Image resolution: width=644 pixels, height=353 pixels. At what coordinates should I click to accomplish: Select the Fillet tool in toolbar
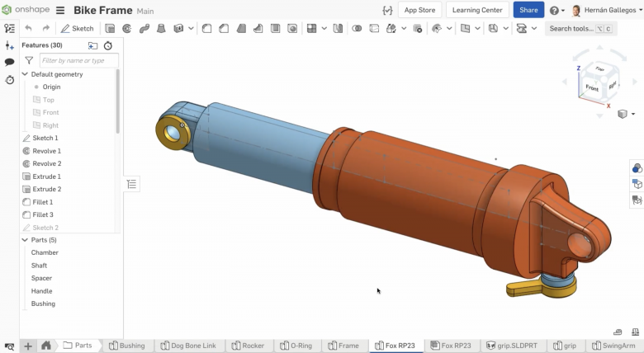click(x=206, y=28)
